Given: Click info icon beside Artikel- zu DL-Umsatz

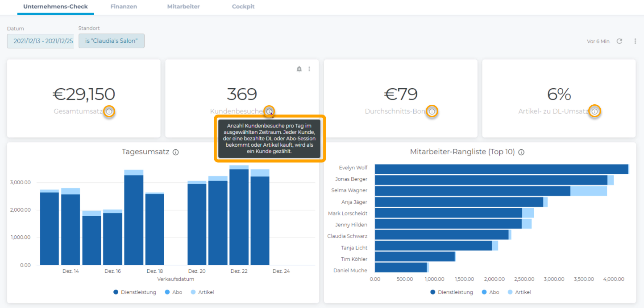Looking at the screenshot, I should click(x=594, y=111).
